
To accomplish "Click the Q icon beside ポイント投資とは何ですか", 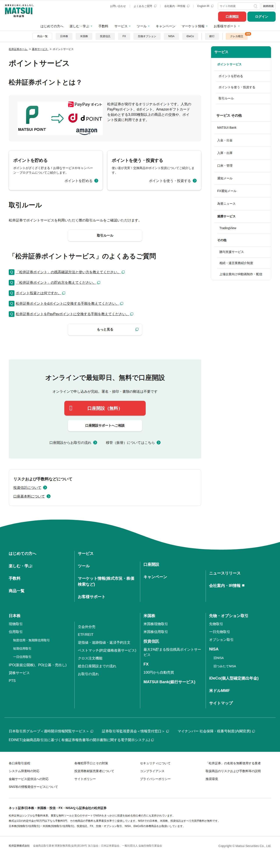I will point(11,293).
